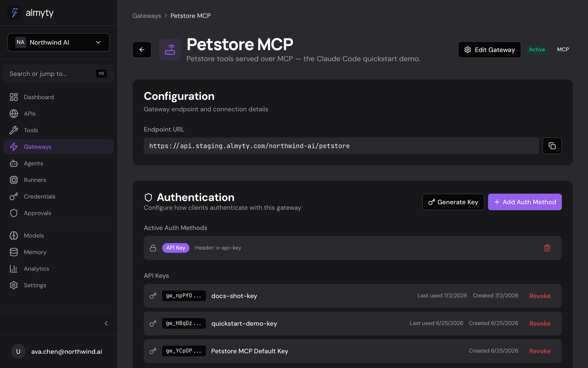This screenshot has width=588, height=368.
Task: Click key icon on quickstart-demo-key row
Action: tap(153, 323)
